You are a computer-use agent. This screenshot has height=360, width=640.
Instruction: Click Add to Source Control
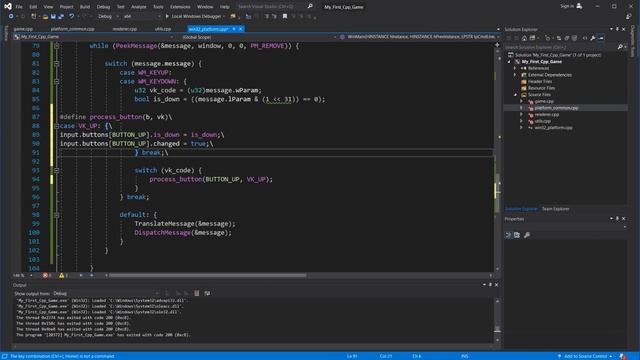pyautogui.click(x=585, y=356)
